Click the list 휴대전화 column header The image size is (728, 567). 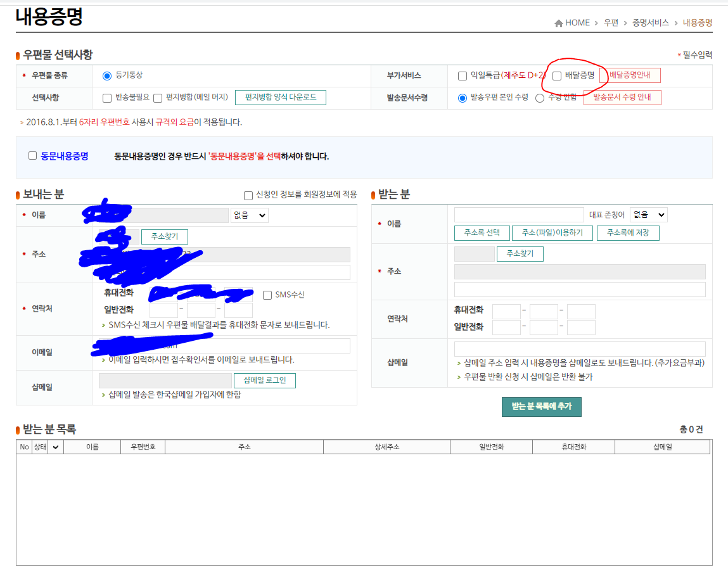(x=574, y=447)
